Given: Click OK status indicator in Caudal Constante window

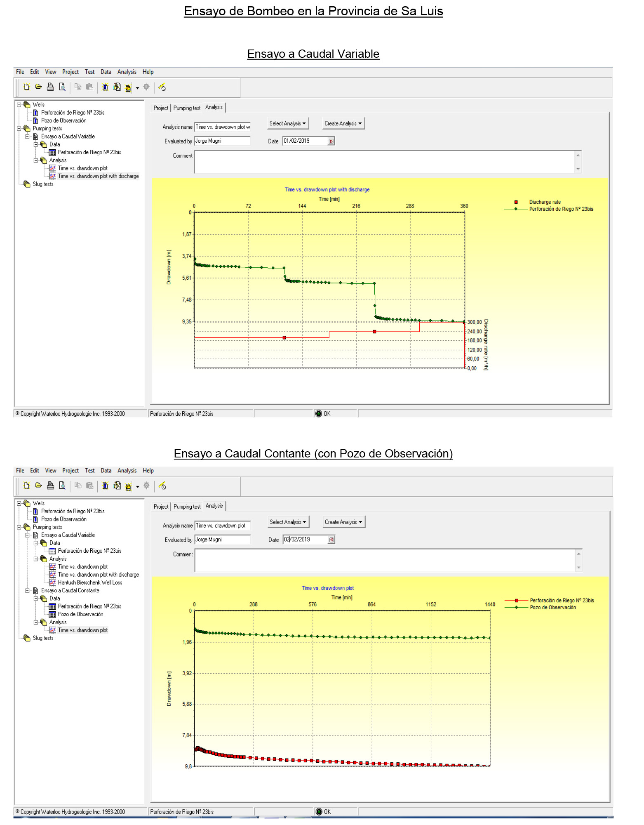Looking at the screenshot, I should 323,812.
